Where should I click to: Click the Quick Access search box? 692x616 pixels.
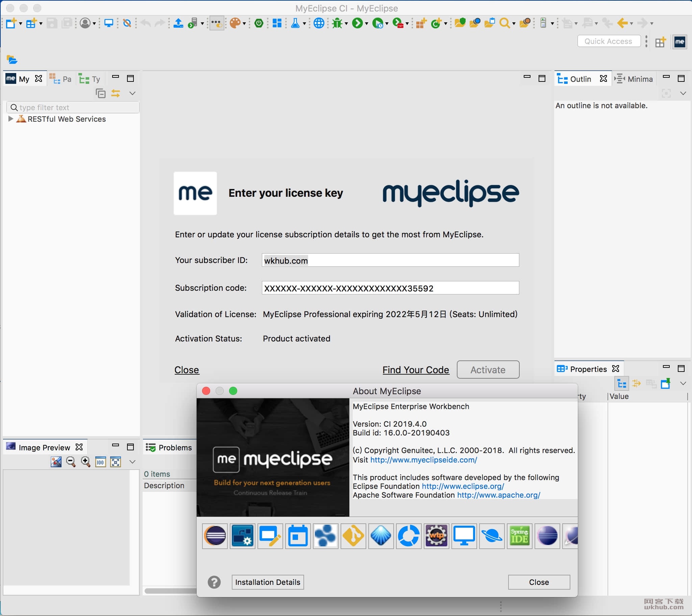[x=609, y=41]
